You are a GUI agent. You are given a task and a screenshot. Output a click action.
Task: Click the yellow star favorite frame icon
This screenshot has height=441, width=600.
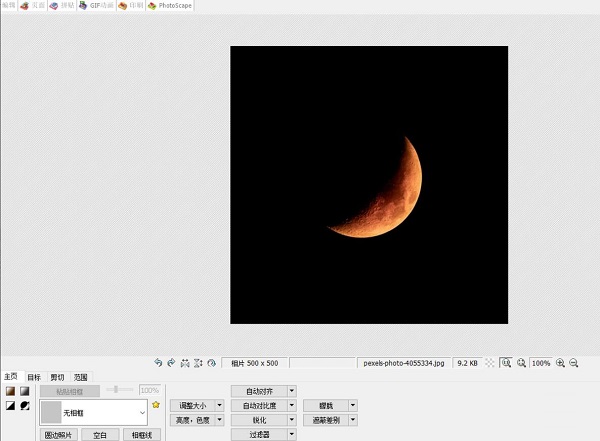[x=156, y=405]
